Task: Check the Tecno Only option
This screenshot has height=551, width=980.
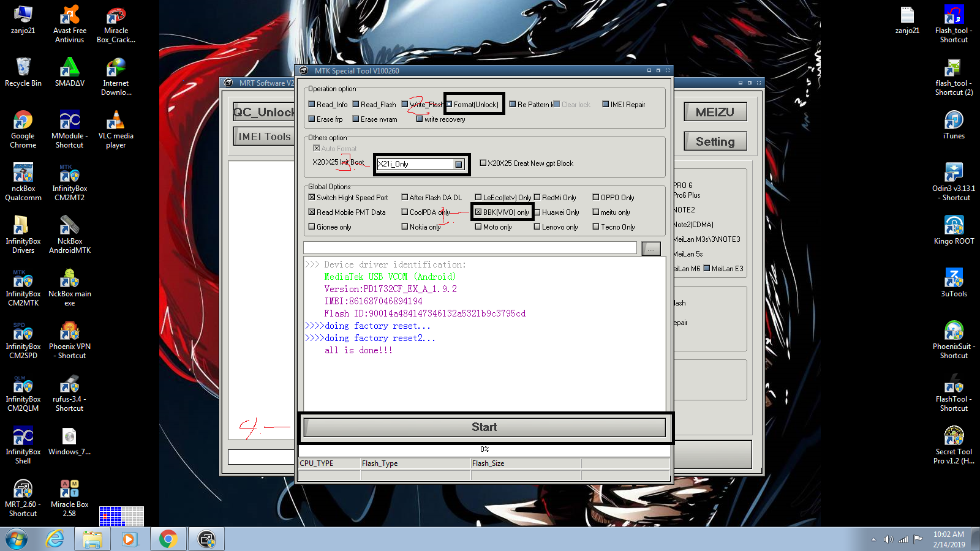Action: pyautogui.click(x=596, y=227)
